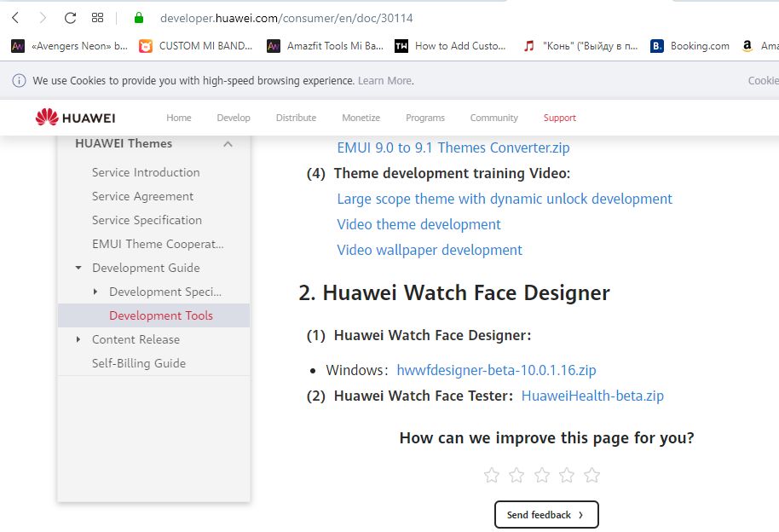
Task: Open Video wallpaper development link
Action: click(430, 250)
